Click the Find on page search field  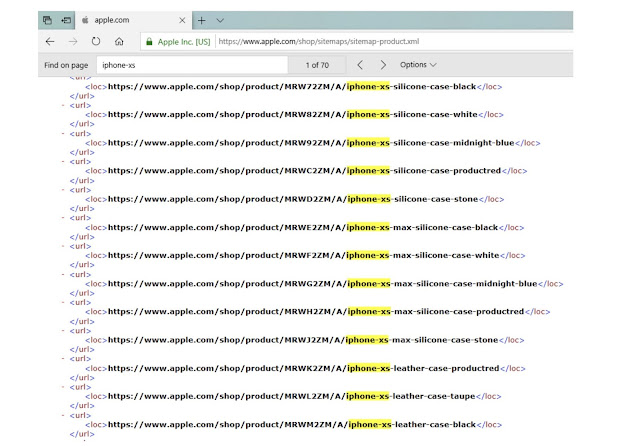point(192,65)
